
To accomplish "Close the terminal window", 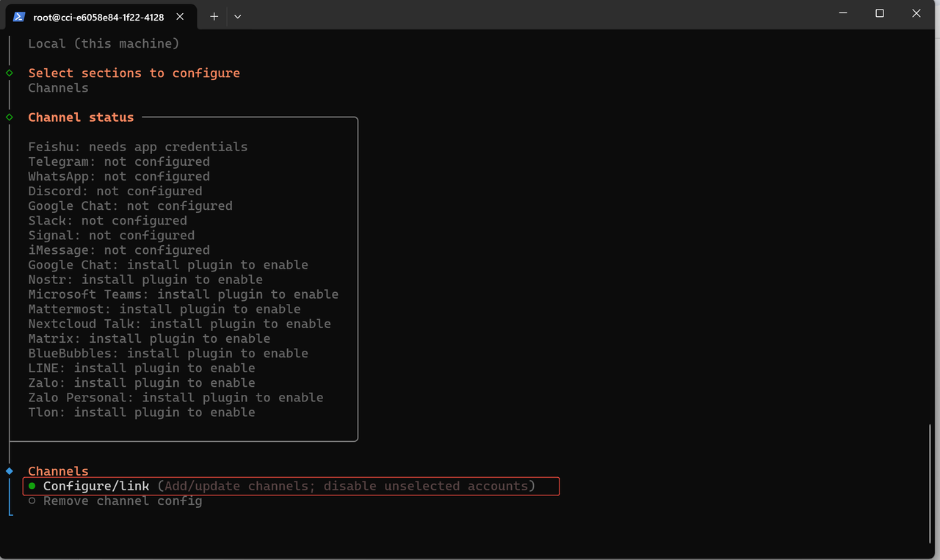I will (916, 13).
